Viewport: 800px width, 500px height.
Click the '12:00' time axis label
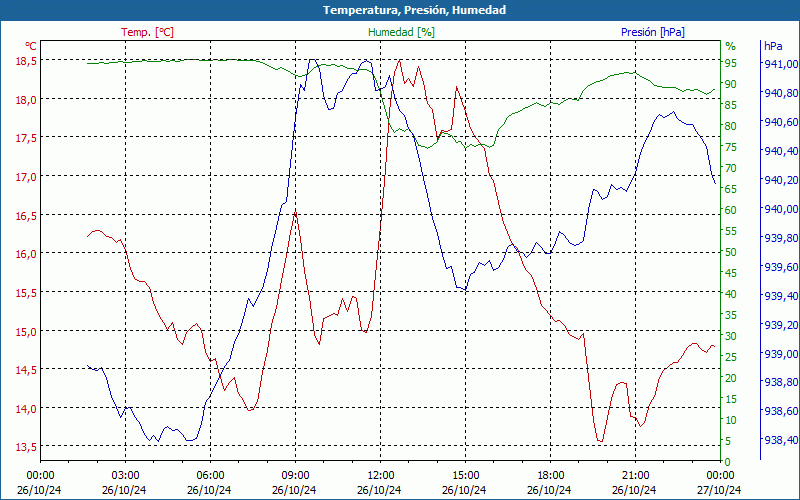pos(379,476)
